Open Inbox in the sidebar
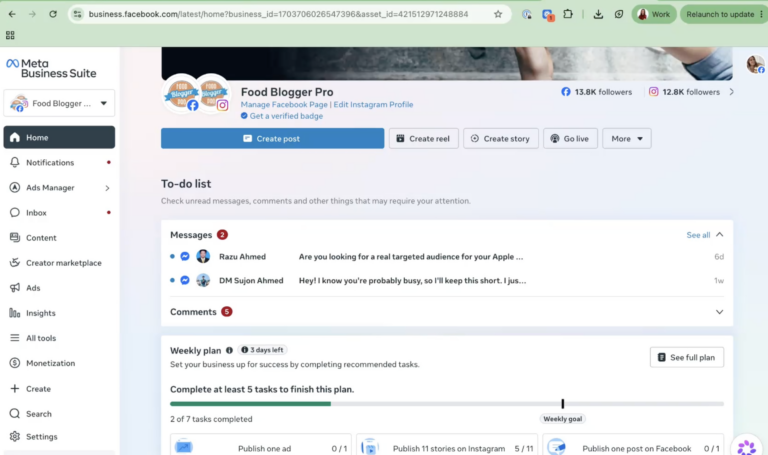Image resolution: width=768 pixels, height=455 pixels. click(x=59, y=213)
